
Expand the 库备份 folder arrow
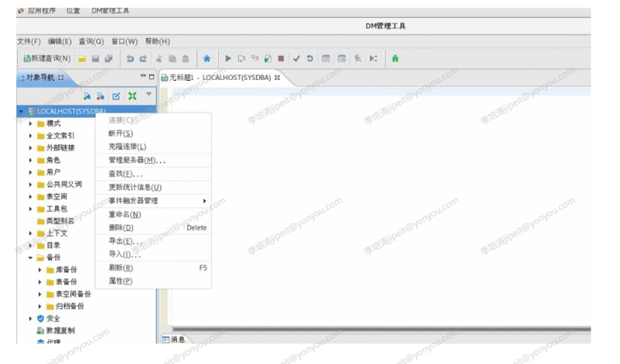point(40,270)
